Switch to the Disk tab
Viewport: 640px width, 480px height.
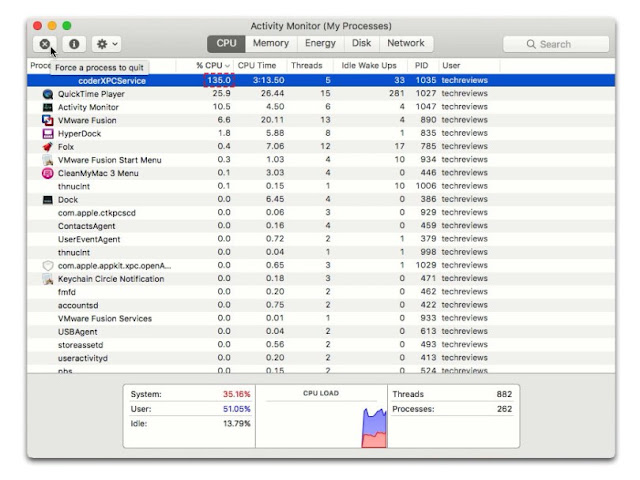click(x=362, y=44)
